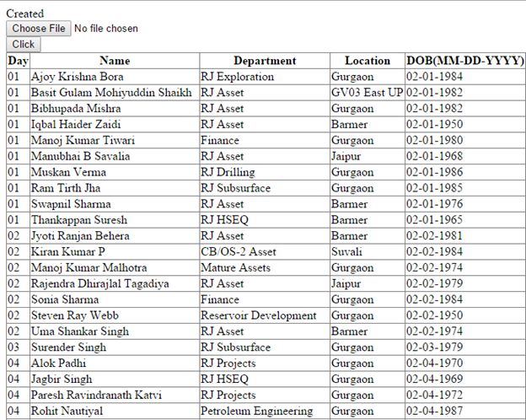526x420 pixels.
Task: Click the Reservoir Development department cell
Action: pyautogui.click(x=265, y=315)
